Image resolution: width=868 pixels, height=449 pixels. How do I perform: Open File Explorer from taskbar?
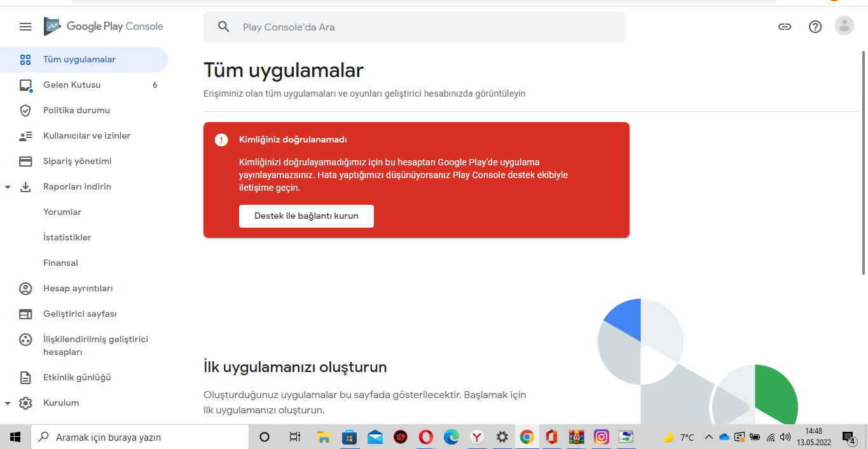coord(324,438)
